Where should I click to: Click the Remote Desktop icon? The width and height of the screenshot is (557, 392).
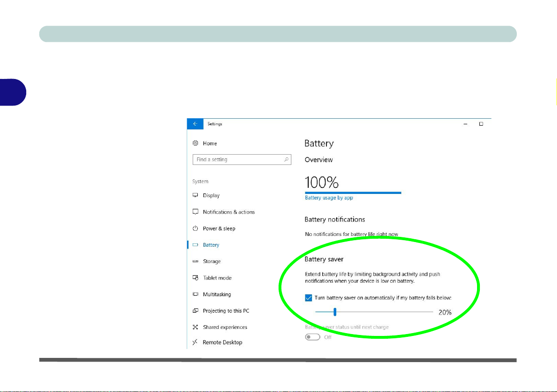(x=195, y=342)
